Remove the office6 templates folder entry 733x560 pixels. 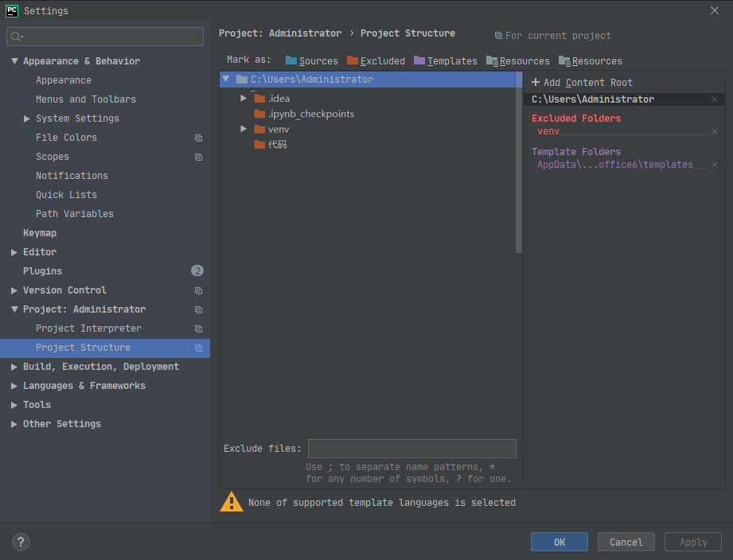click(x=715, y=165)
